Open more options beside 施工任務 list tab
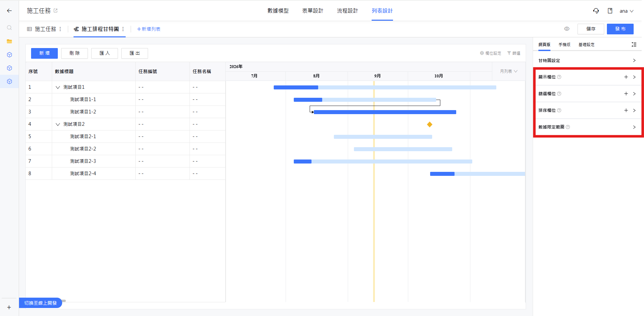Image resolution: width=644 pixels, height=316 pixels. point(60,29)
